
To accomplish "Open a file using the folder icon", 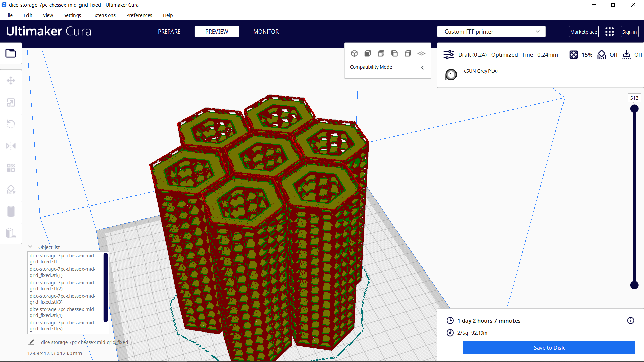I will 11,53.
